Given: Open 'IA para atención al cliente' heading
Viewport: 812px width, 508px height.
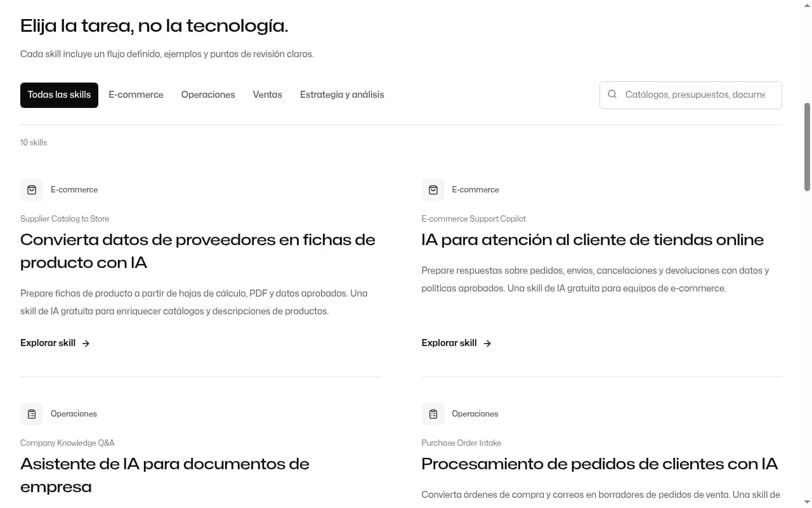Looking at the screenshot, I should point(593,240).
